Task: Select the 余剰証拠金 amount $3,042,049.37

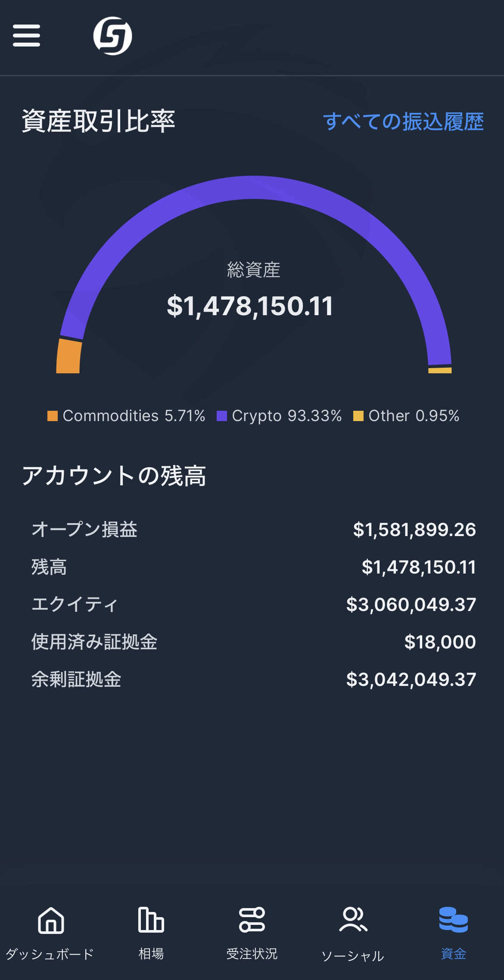Action: click(x=411, y=679)
